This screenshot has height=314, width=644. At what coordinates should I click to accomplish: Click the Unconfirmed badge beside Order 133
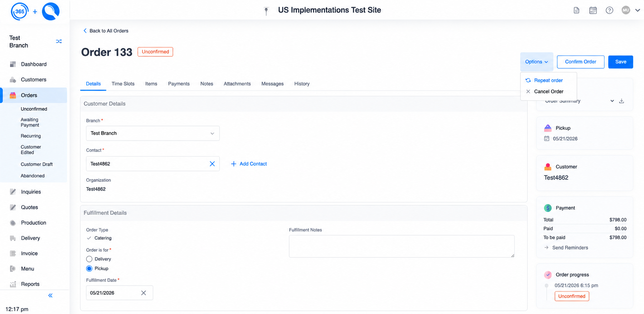155,52
